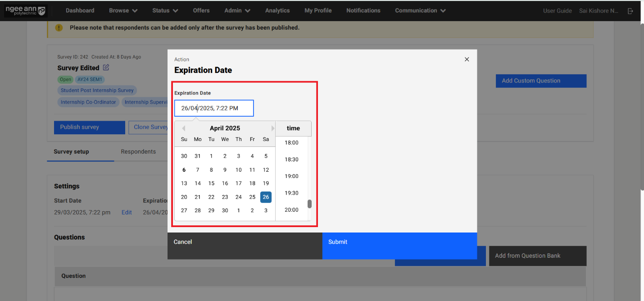Click the yellow warning notice icon

point(59,28)
